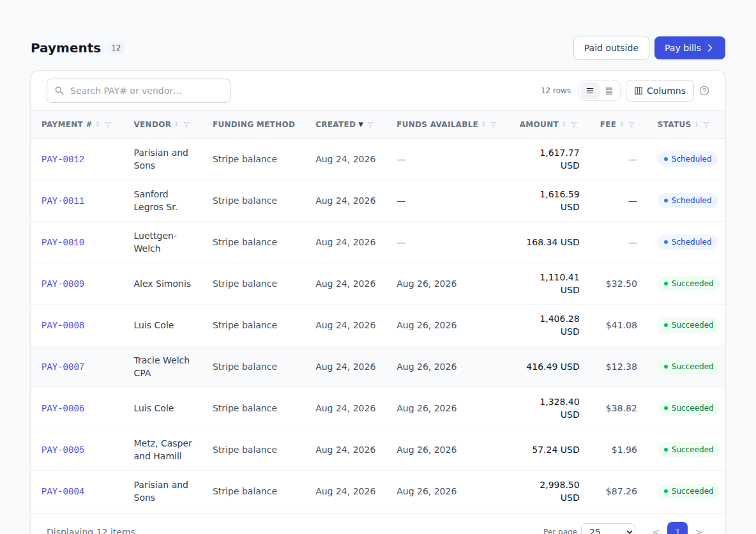The width and height of the screenshot is (756, 534).
Task: Click Funding Method column header
Action: [x=253, y=125]
